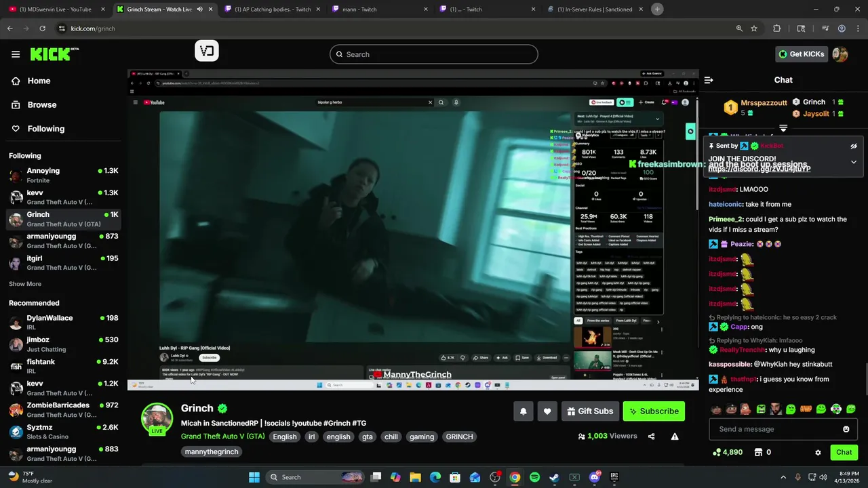Open fishtank in Recommended list

(x=63, y=366)
